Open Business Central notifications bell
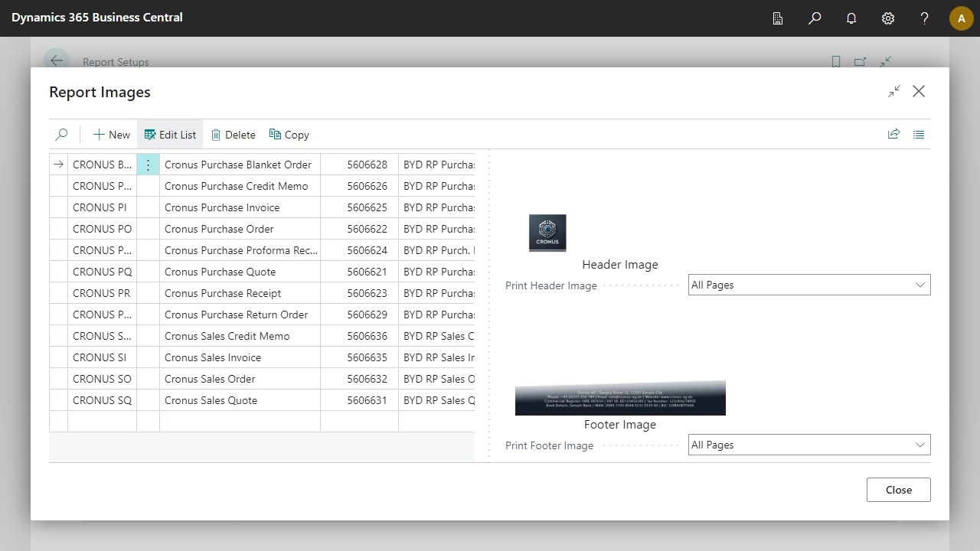 tap(851, 18)
